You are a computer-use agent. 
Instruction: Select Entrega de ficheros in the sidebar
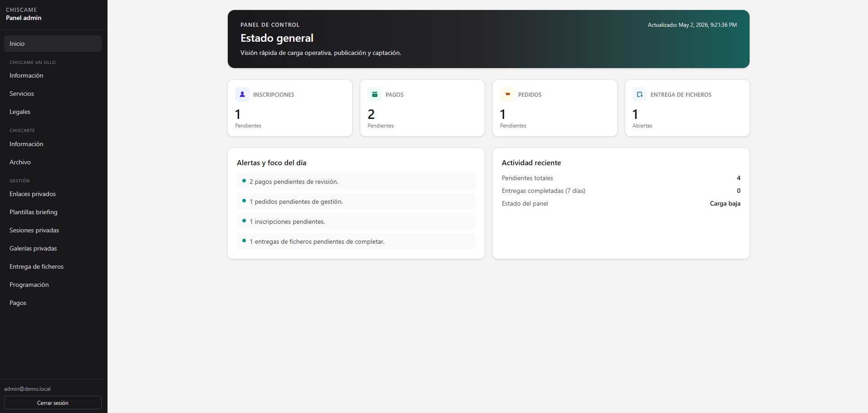tap(53, 266)
